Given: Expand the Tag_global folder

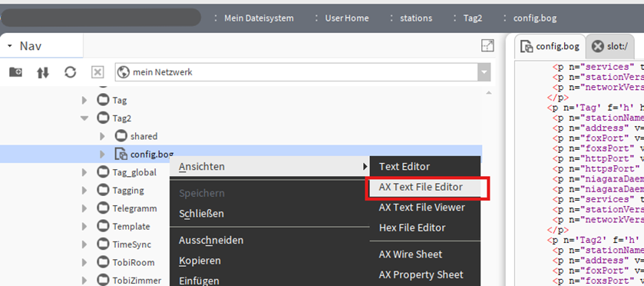Looking at the screenshot, I should pos(84,172).
